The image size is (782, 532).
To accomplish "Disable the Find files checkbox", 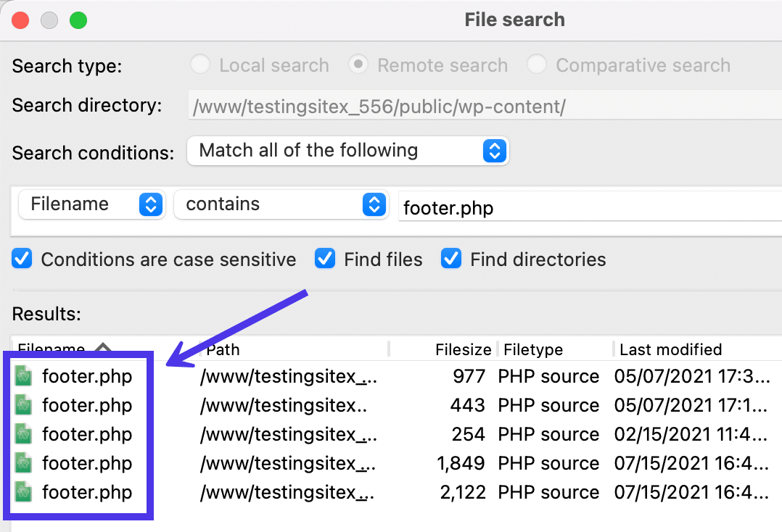I will [x=325, y=259].
